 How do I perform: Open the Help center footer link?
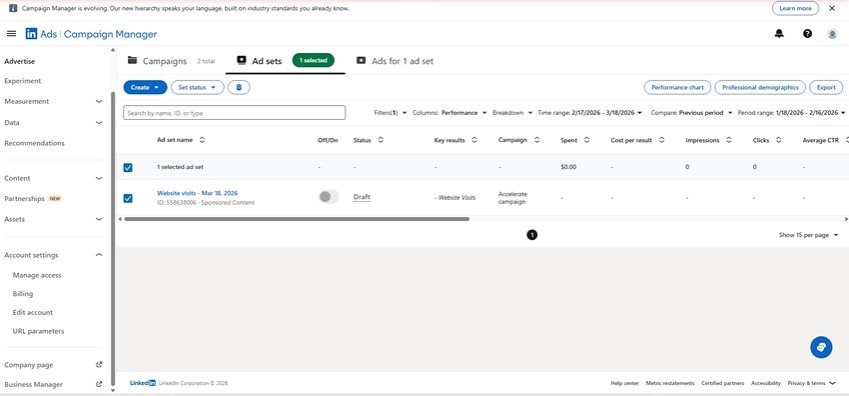(625, 383)
